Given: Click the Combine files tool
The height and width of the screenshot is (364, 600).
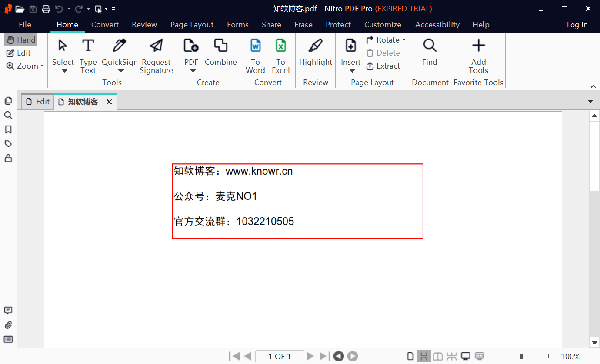Looking at the screenshot, I should point(221,52).
